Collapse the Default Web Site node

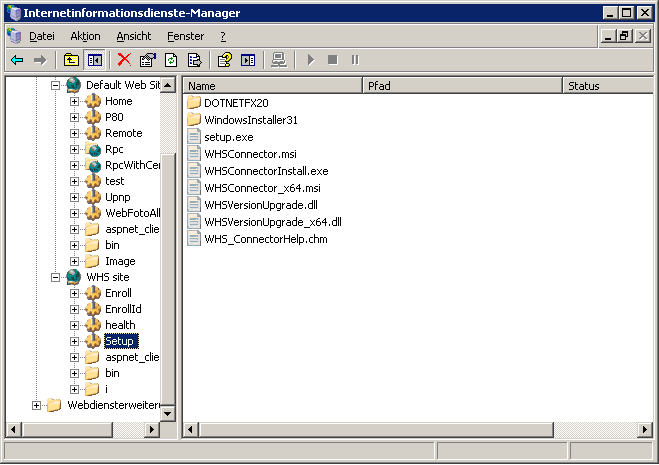coord(55,85)
